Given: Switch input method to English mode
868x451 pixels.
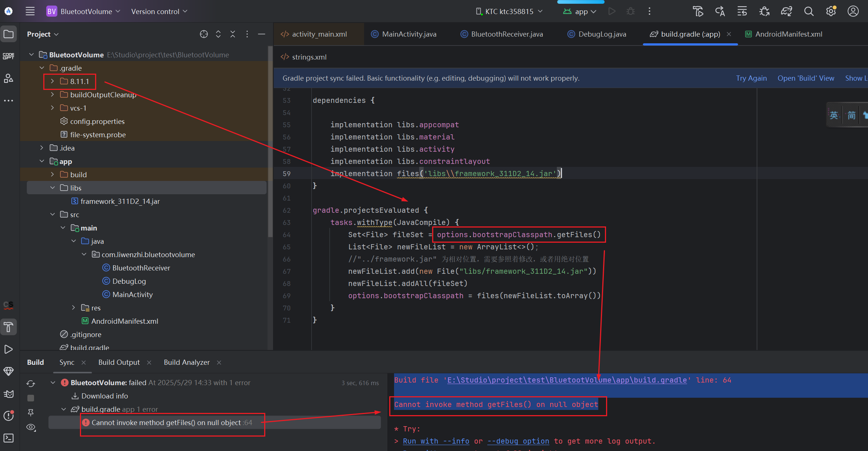Looking at the screenshot, I should coord(834,115).
